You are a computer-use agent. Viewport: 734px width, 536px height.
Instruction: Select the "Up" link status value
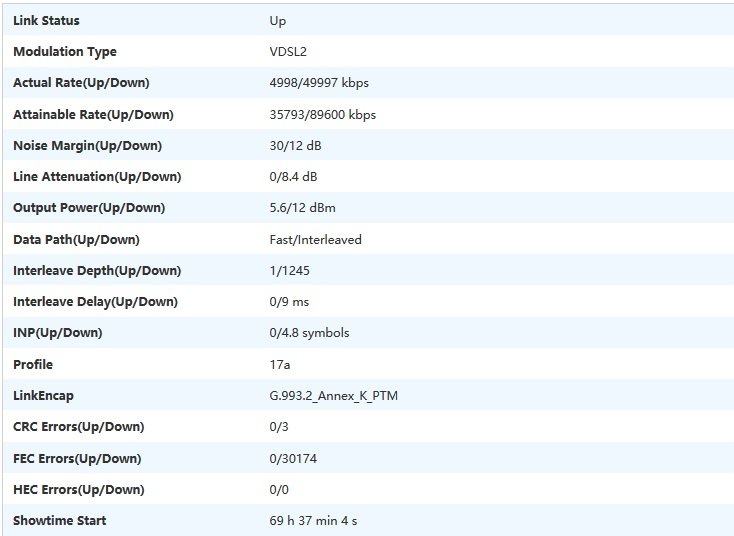click(278, 21)
